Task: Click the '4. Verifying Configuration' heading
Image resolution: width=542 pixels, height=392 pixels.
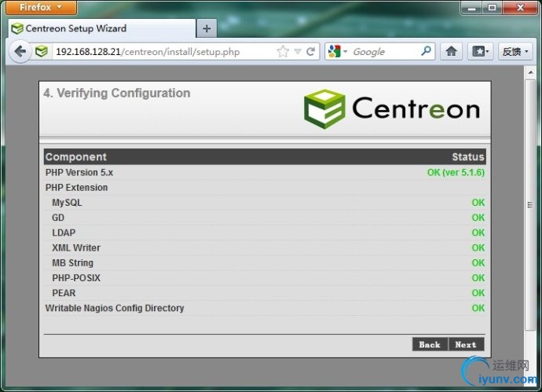Action: click(x=117, y=93)
